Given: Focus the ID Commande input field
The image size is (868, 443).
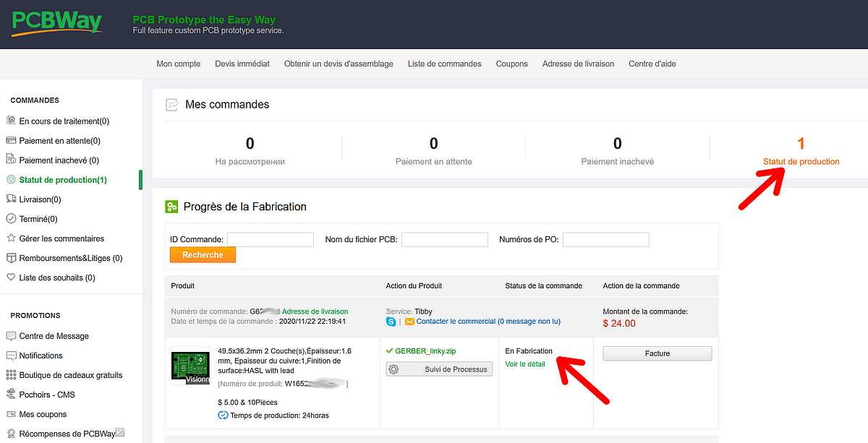Looking at the screenshot, I should [x=271, y=239].
